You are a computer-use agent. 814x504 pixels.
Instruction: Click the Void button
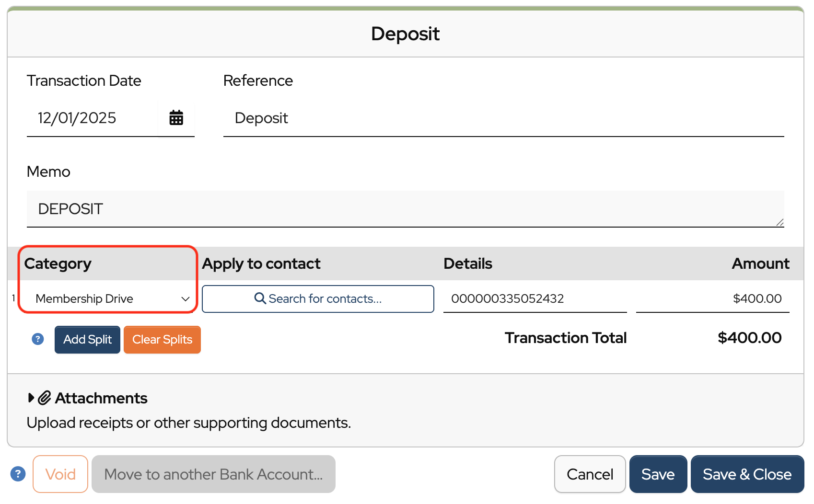[x=60, y=474]
